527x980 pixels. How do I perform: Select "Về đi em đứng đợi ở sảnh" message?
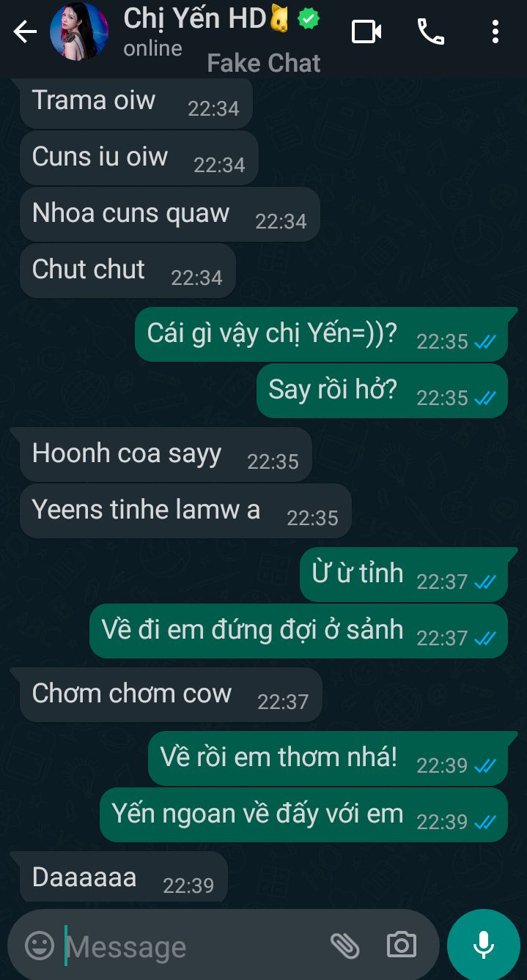point(299,631)
